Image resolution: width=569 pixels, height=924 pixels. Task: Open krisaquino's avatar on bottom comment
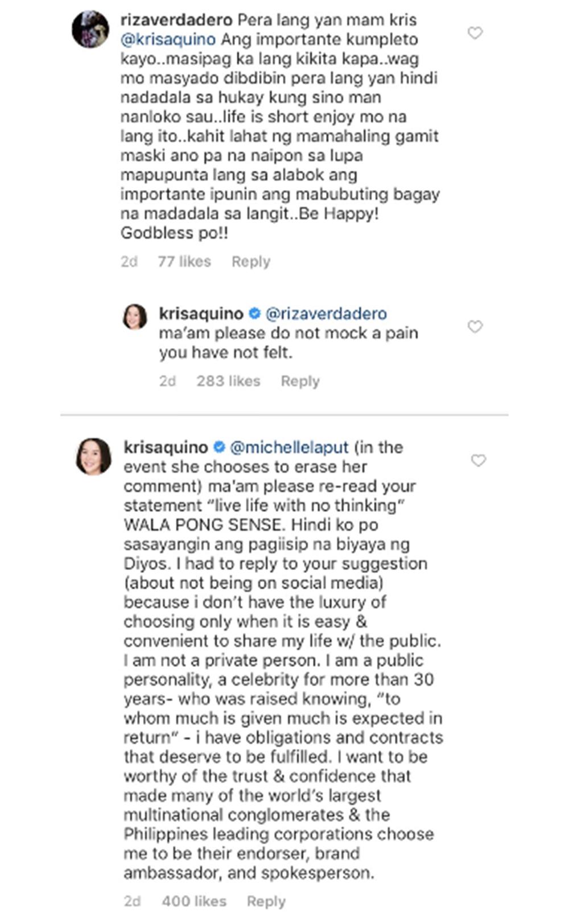tap(93, 456)
